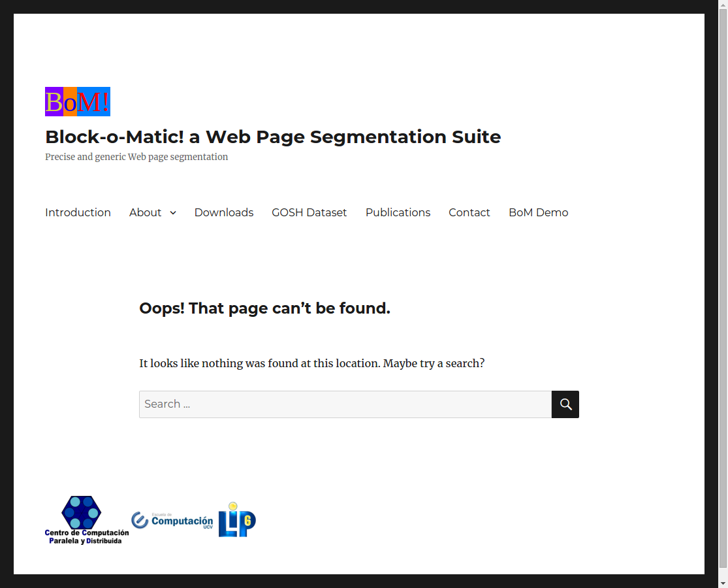The height and width of the screenshot is (588, 728).
Task: Click the scrollbar down arrow
Action: tap(723, 582)
